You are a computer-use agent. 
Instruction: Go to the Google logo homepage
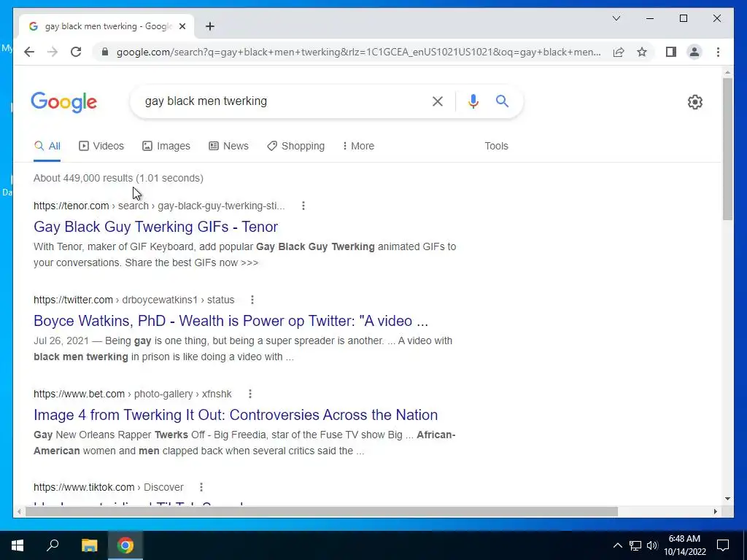[x=64, y=102]
